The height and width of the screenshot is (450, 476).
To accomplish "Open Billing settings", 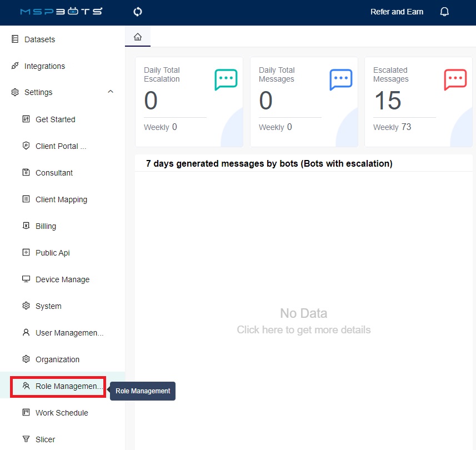I will [46, 226].
